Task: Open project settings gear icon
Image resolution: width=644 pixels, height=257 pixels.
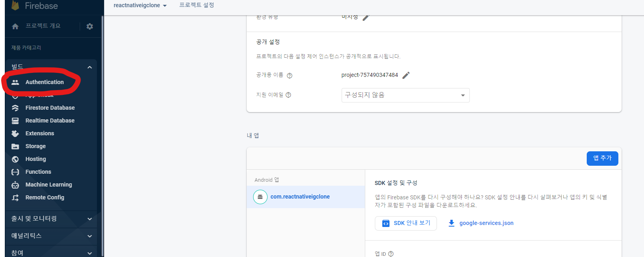Action: pyautogui.click(x=90, y=26)
